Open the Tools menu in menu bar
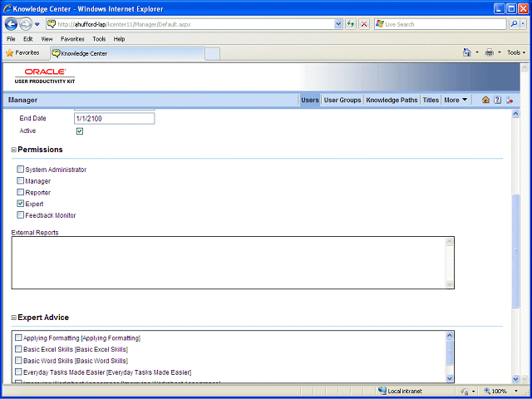Screen dimensions: 532x399 99,39
